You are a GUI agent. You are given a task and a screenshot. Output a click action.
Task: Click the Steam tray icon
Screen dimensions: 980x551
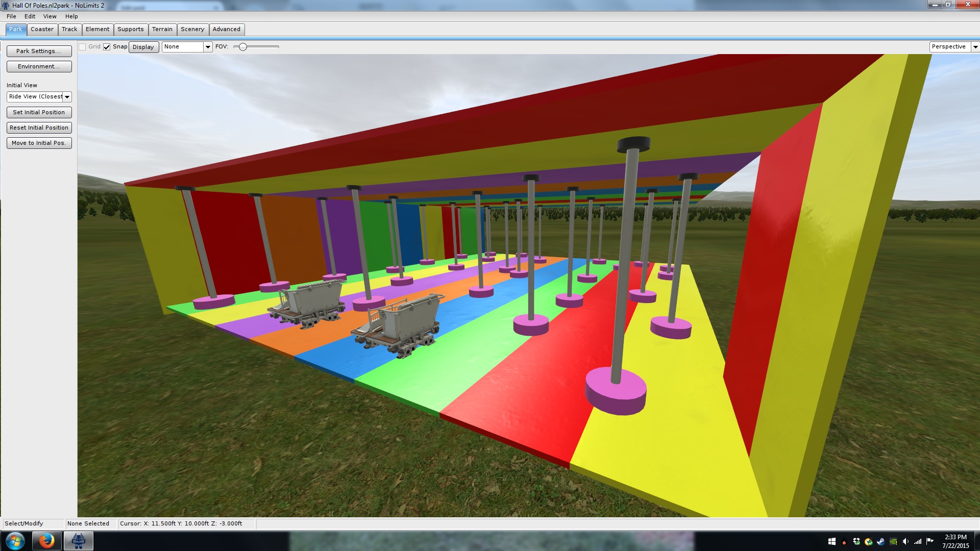pyautogui.click(x=880, y=542)
